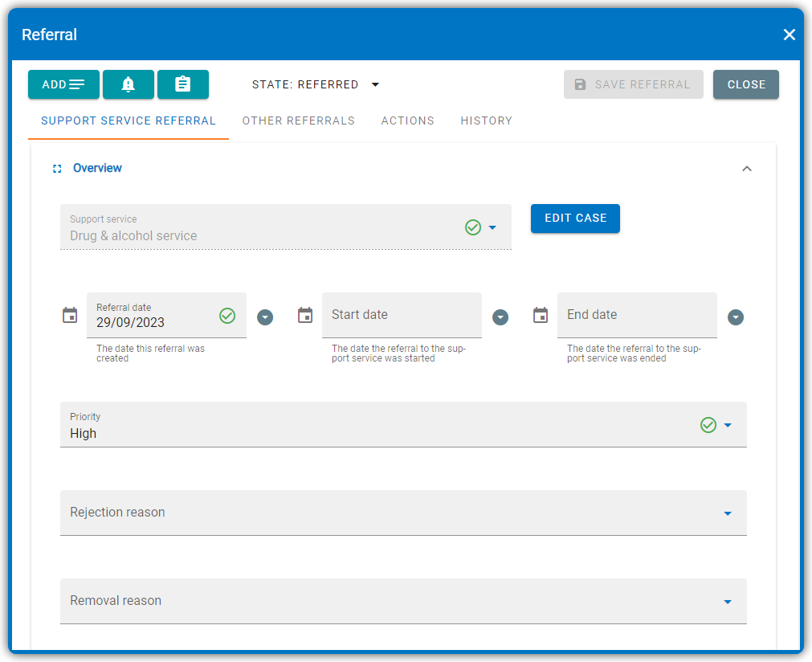The image size is (812, 662).
Task: Open the History tab
Action: (x=486, y=121)
